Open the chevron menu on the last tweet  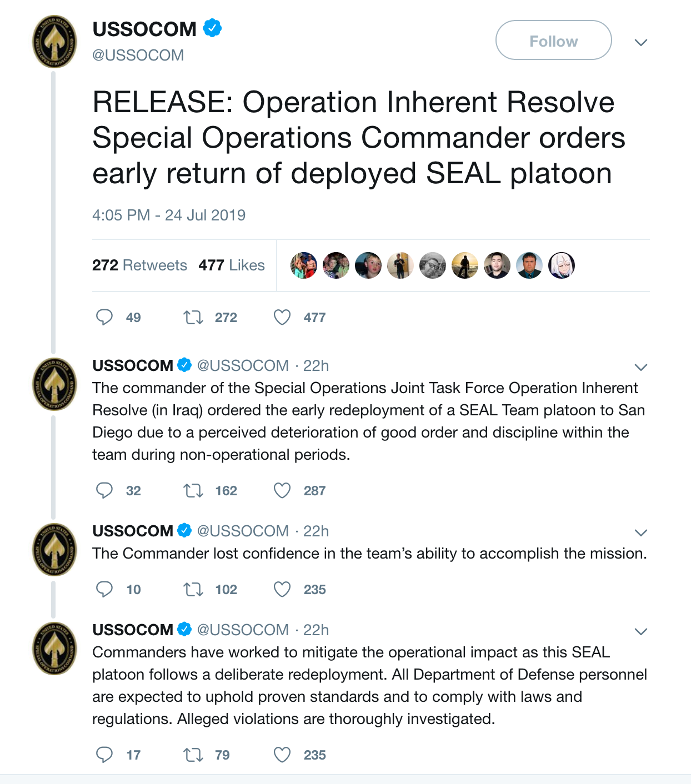641,631
